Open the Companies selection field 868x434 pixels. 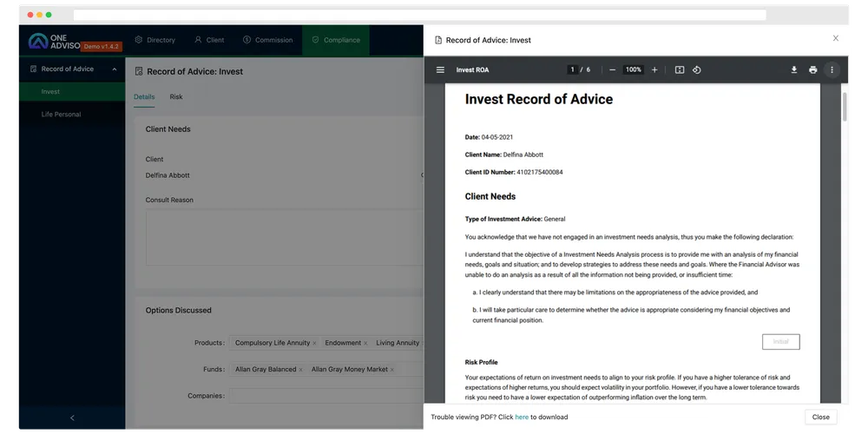(326, 396)
